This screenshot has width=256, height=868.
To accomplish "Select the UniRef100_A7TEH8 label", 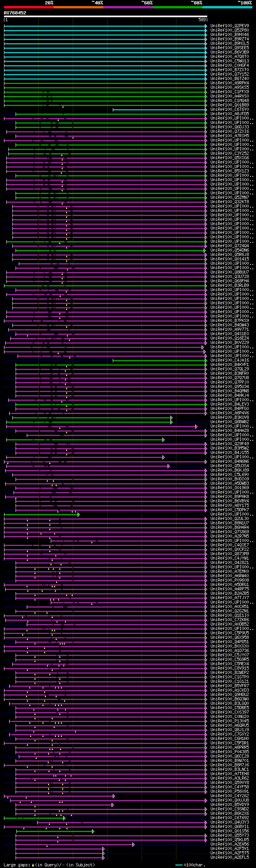I will (x=230, y=774).
